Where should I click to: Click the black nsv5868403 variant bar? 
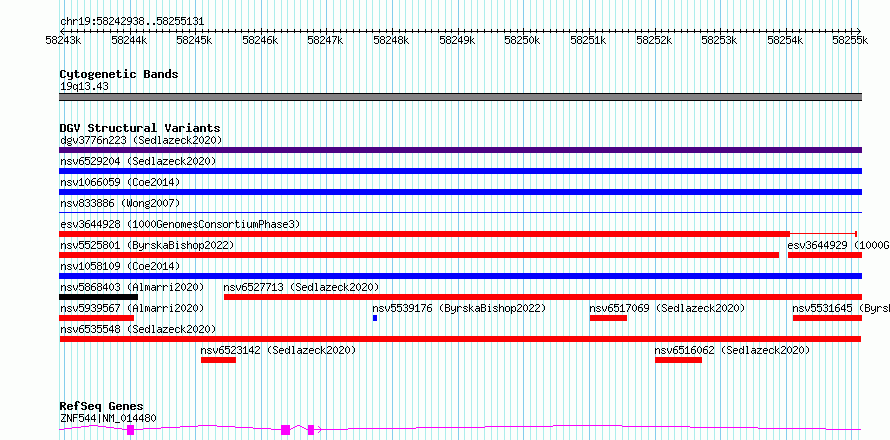click(x=99, y=297)
